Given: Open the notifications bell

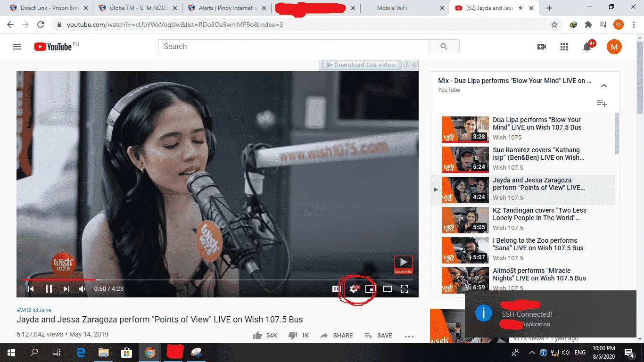Looking at the screenshot, I should click(587, 47).
